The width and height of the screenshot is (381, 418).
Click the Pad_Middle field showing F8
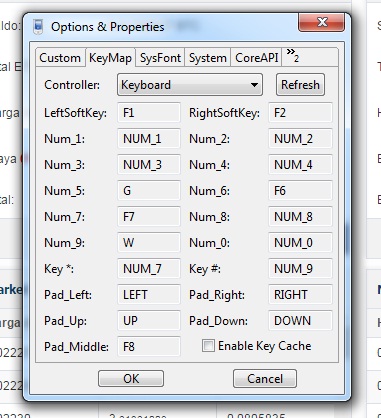point(149,347)
